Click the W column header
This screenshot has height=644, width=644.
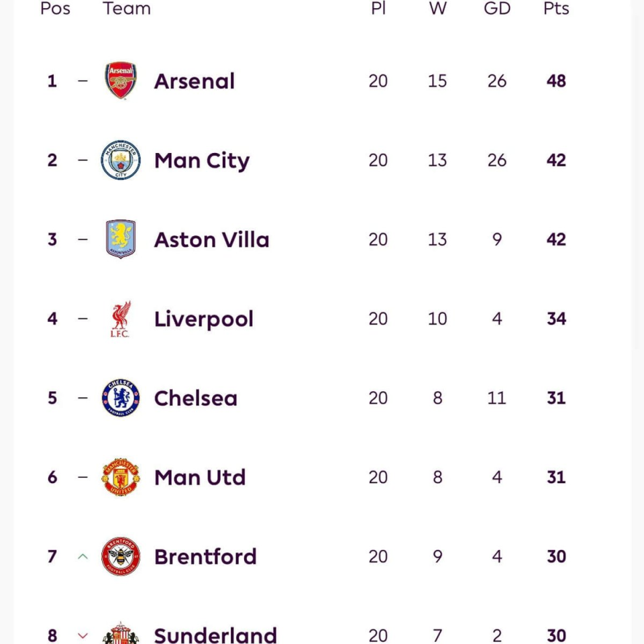[x=437, y=9]
